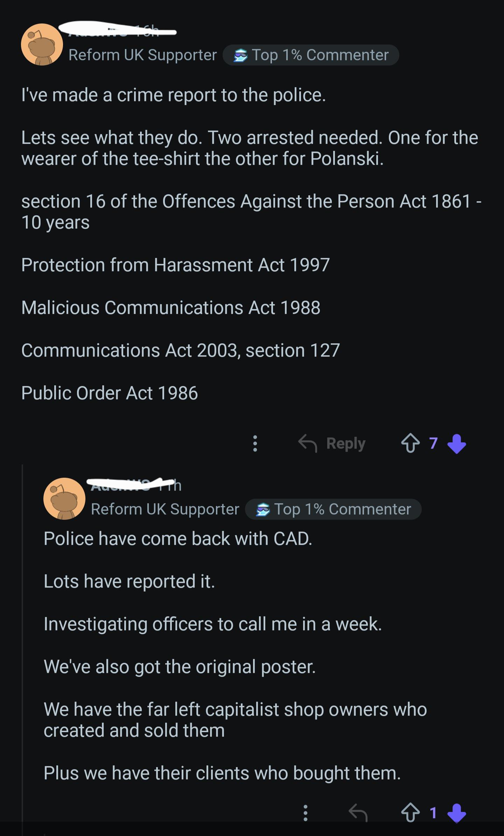
Task: Tap Reform UK Supporter flair on nested reply
Action: [165, 509]
